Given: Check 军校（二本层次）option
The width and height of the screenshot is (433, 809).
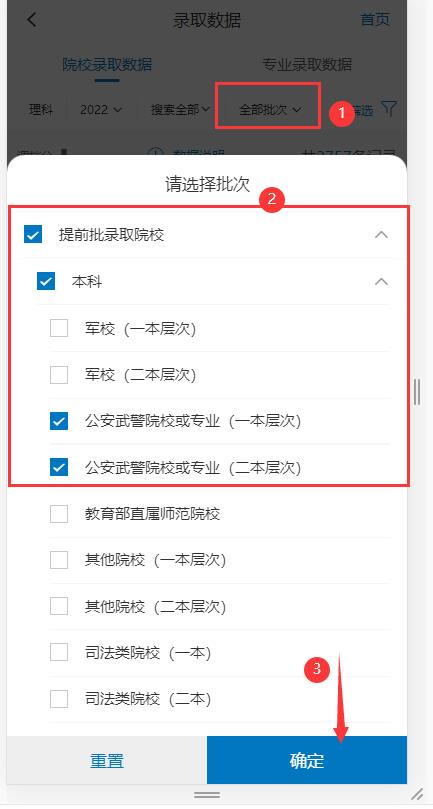Looking at the screenshot, I should pyautogui.click(x=59, y=375).
